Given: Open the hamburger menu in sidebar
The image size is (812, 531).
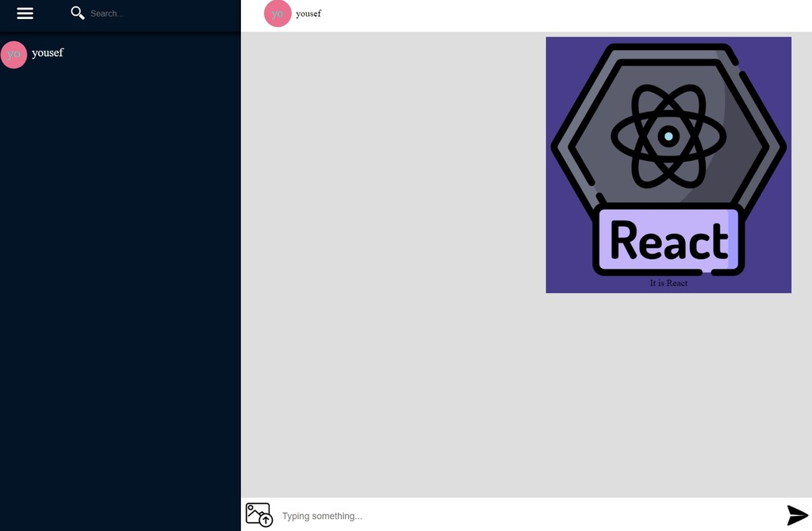Looking at the screenshot, I should tap(25, 13).
